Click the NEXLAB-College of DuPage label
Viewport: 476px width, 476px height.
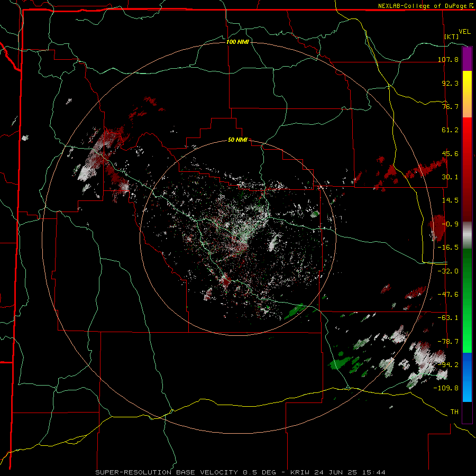click(x=422, y=6)
